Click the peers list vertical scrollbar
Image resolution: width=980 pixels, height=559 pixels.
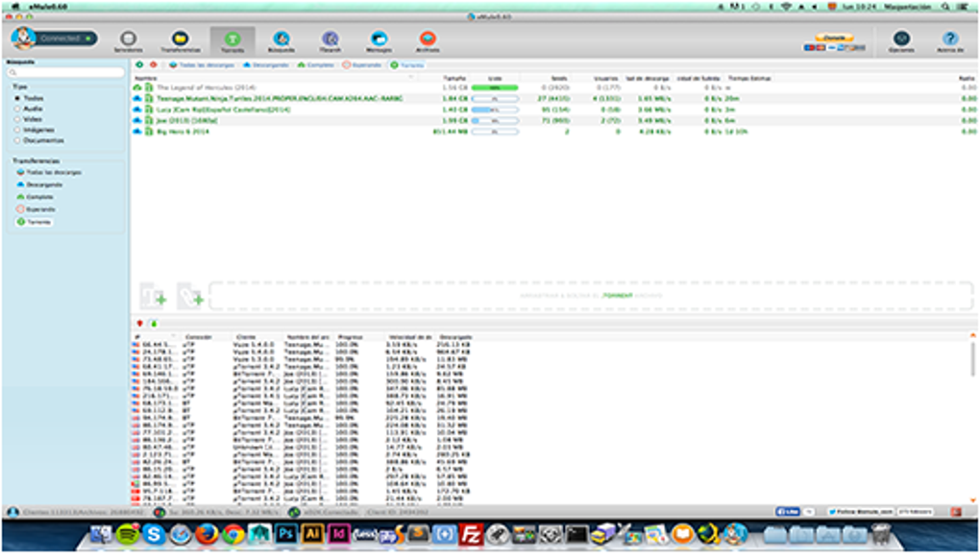click(x=972, y=359)
